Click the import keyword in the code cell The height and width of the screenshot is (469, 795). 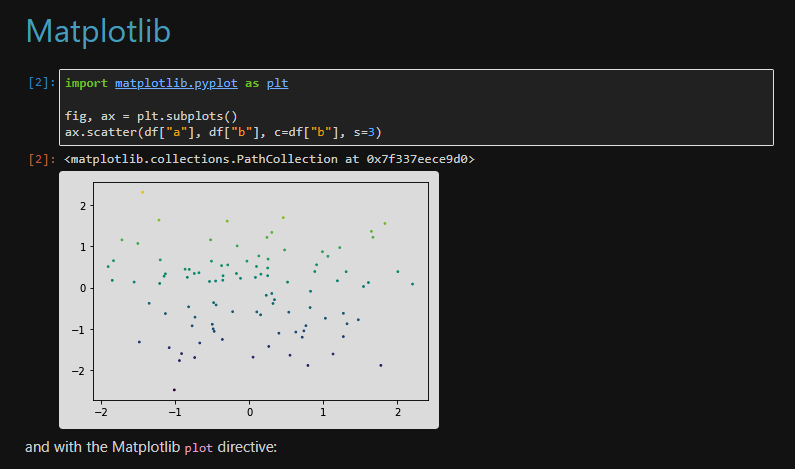(86, 83)
